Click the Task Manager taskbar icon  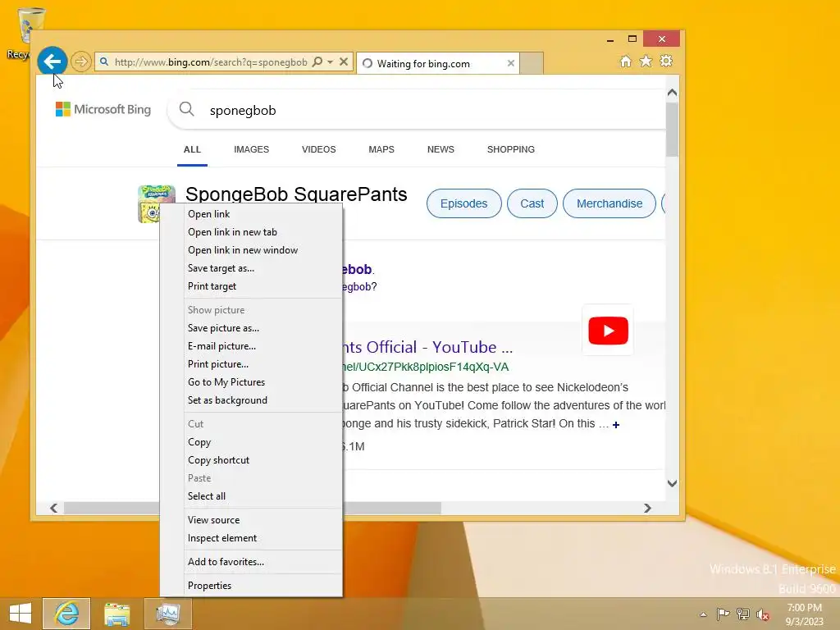(x=168, y=614)
